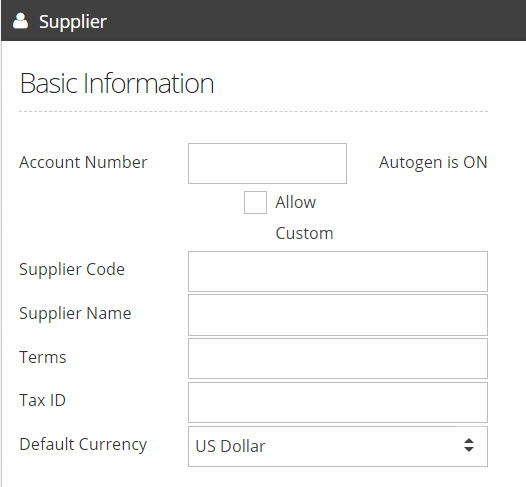526x487 pixels.
Task: Enable the Allow Custom checkbox
Action: tap(255, 202)
